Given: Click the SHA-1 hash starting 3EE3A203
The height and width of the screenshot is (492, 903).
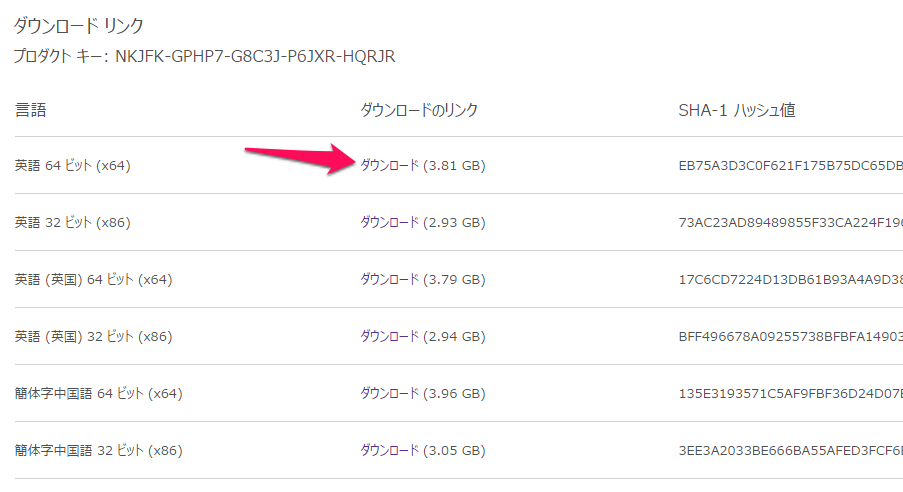Looking at the screenshot, I should coord(791,451).
